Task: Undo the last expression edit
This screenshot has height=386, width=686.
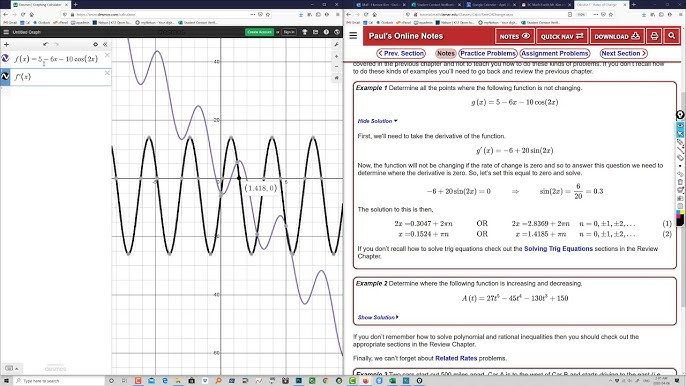Action: point(46,44)
